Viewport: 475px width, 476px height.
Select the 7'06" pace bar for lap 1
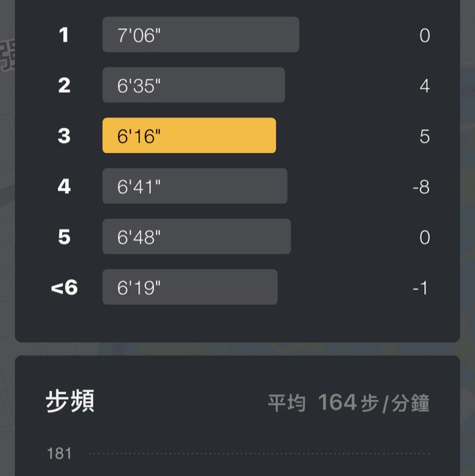tap(200, 35)
